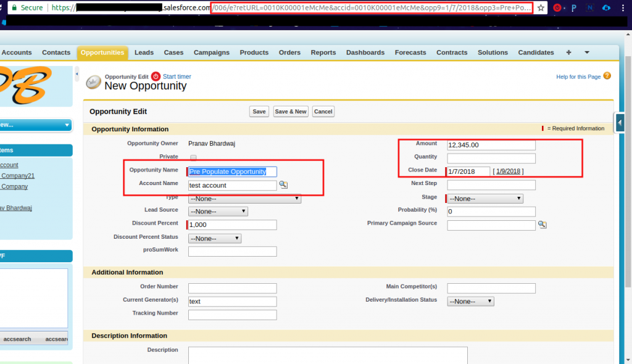The width and height of the screenshot is (632, 364).
Task: Open the sidebar Create New dropdown
Action: [36, 125]
